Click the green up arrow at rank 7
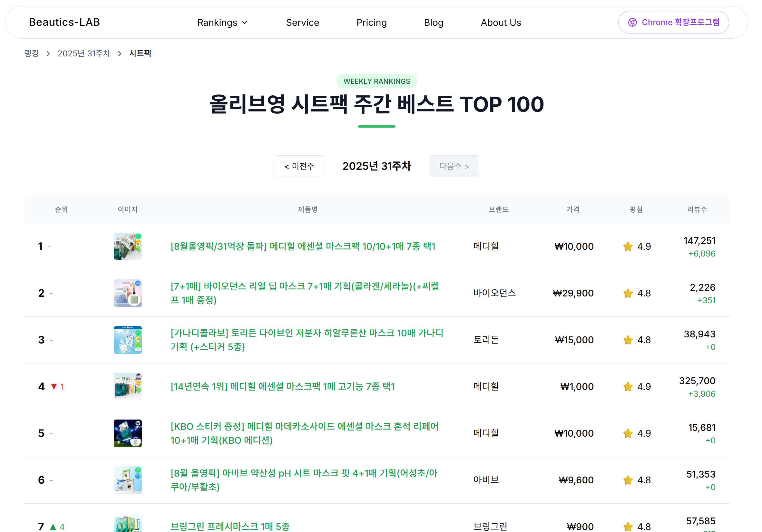Viewport: 762px width, 532px height. pos(53,527)
